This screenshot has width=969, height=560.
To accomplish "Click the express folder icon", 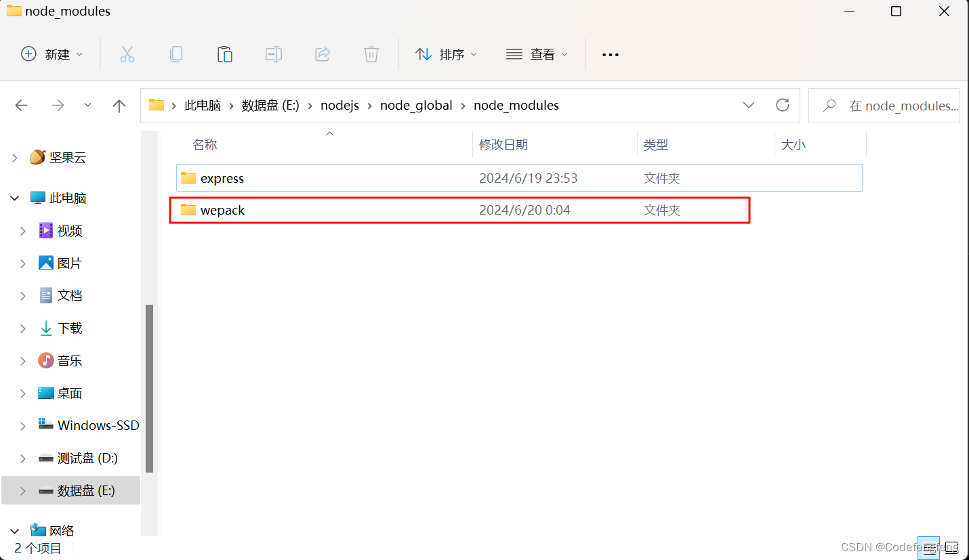I will click(188, 178).
